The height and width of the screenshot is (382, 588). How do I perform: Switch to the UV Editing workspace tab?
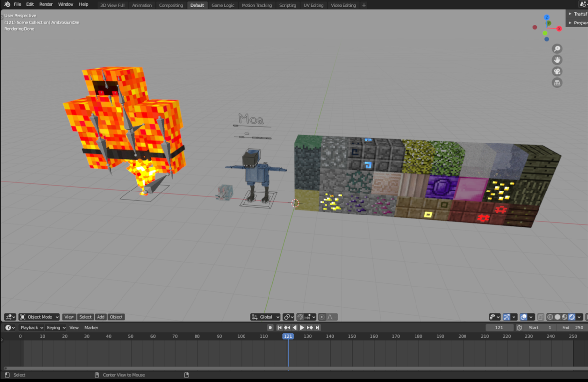[x=314, y=5]
